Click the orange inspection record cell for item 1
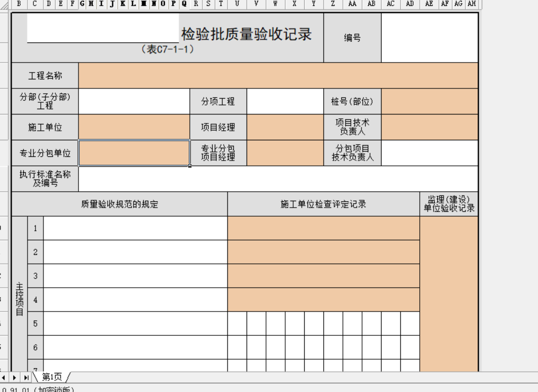 click(323, 228)
